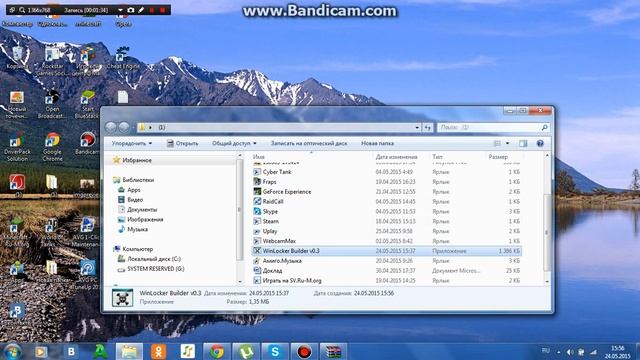Toggle the preview pane button
Screen dimensions: 640x360
coord(523,143)
